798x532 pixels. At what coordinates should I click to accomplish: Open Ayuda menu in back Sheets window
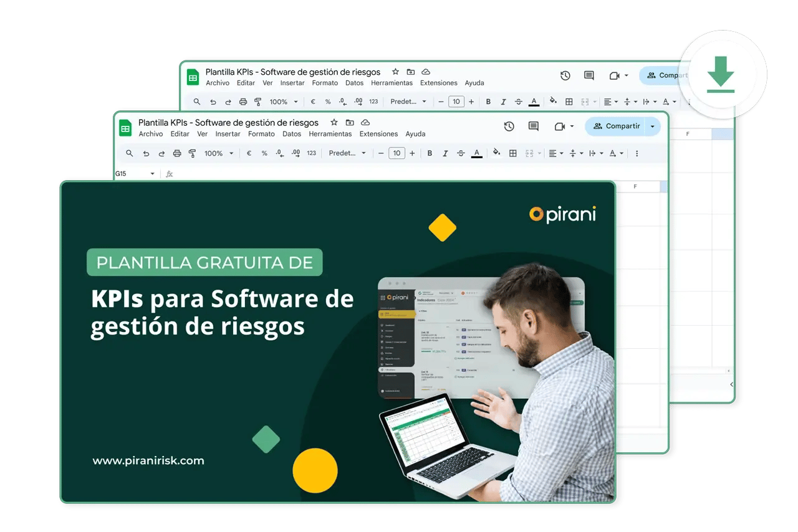pos(474,83)
